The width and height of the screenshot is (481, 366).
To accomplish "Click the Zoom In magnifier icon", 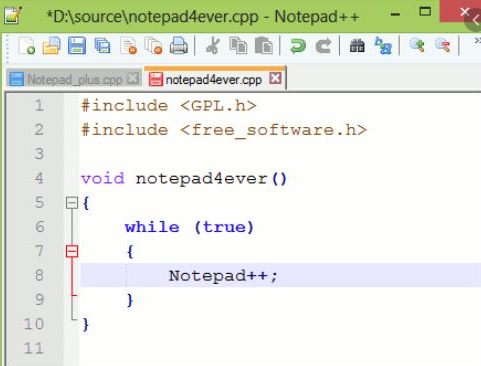I will coord(417,45).
